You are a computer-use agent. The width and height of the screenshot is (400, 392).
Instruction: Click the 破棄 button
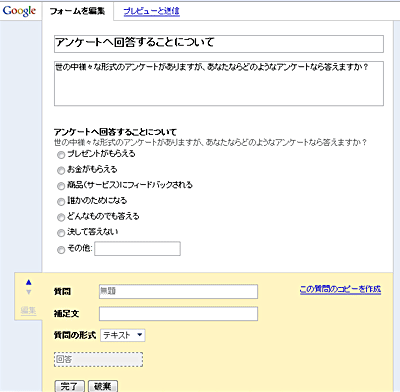pyautogui.click(x=103, y=386)
